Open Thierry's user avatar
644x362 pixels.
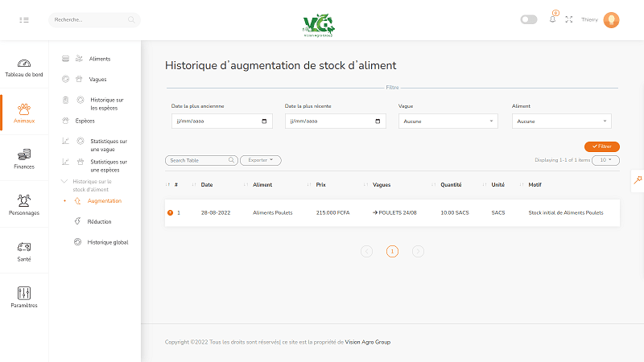611,19
